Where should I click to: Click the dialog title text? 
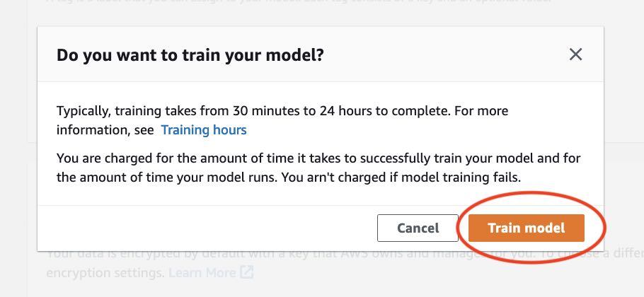(x=190, y=55)
